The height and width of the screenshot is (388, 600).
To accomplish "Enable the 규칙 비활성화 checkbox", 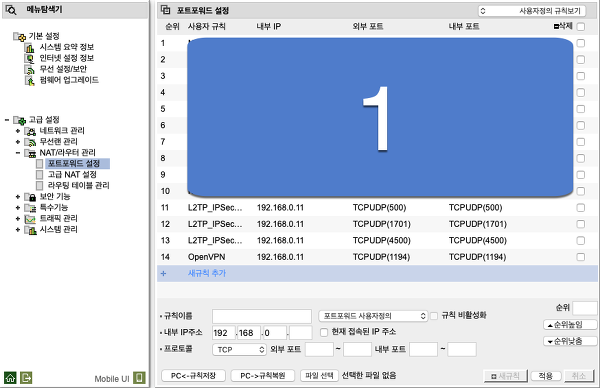I will (434, 316).
